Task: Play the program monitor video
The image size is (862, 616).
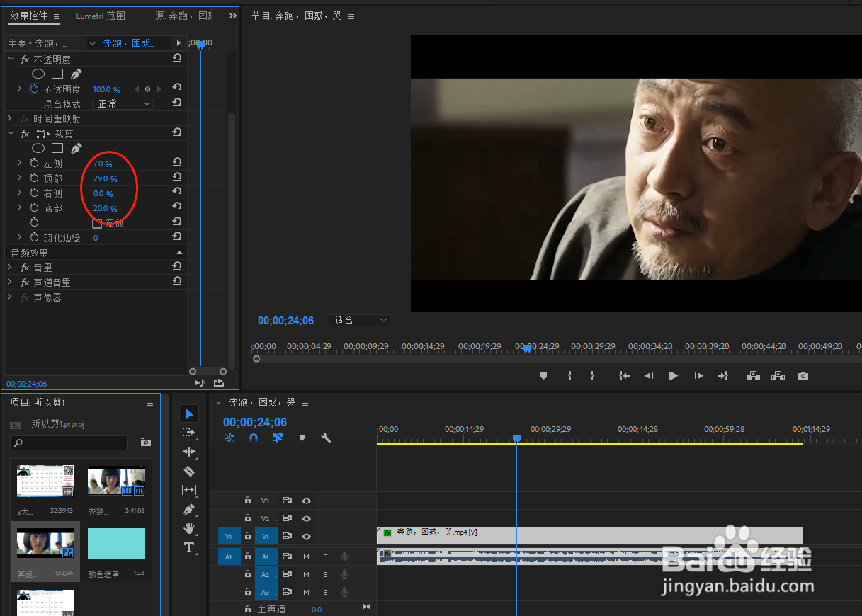Action: click(674, 376)
